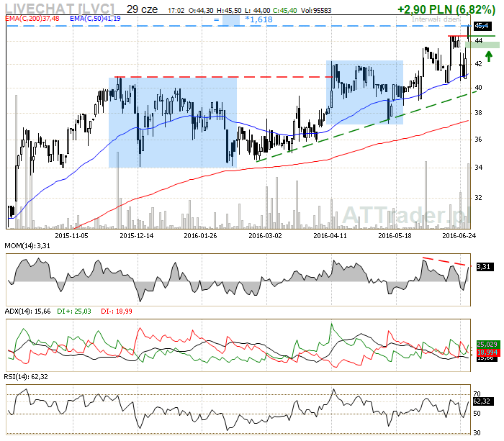This screenshot has height=441, width=504.
Task: Select the ADX(14): 15,66 indicator title
Action: [27, 312]
